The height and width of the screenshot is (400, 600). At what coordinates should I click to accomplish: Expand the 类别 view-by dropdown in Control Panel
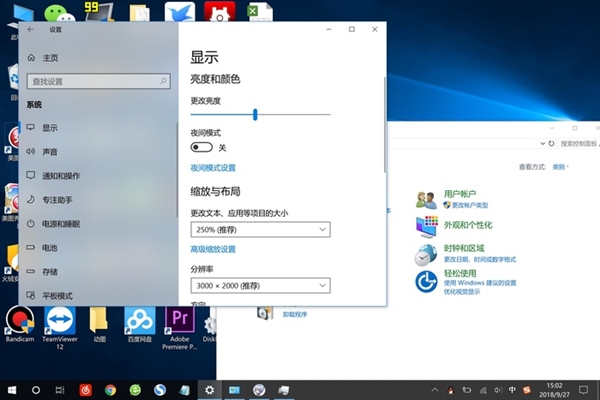(561, 167)
